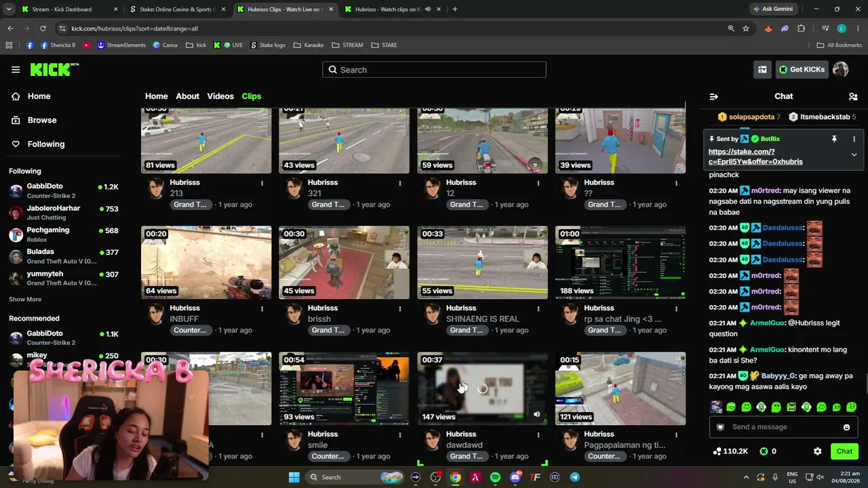Open the new browser tab button
Screen dimensions: 868x488
454,9
